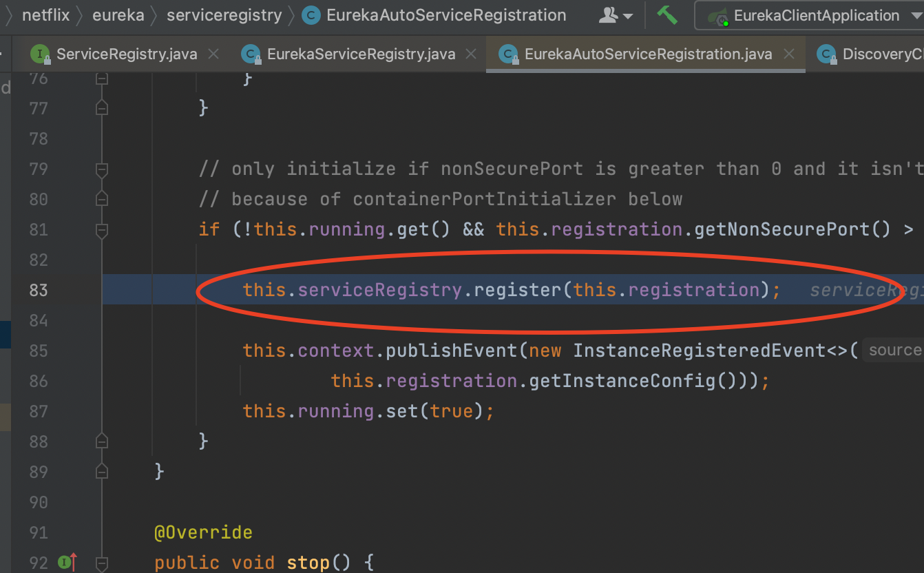Click the InstanceRegisteredEvent class name

tap(700, 351)
